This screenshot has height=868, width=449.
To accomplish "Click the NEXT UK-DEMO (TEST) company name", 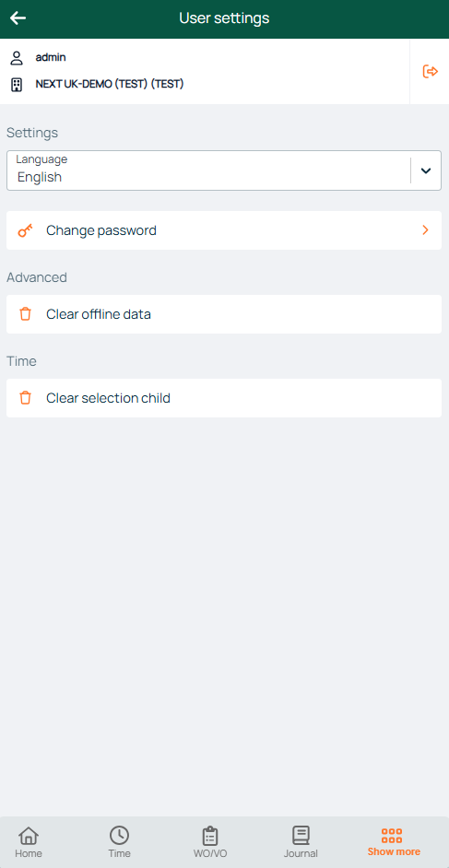I will click(x=110, y=84).
